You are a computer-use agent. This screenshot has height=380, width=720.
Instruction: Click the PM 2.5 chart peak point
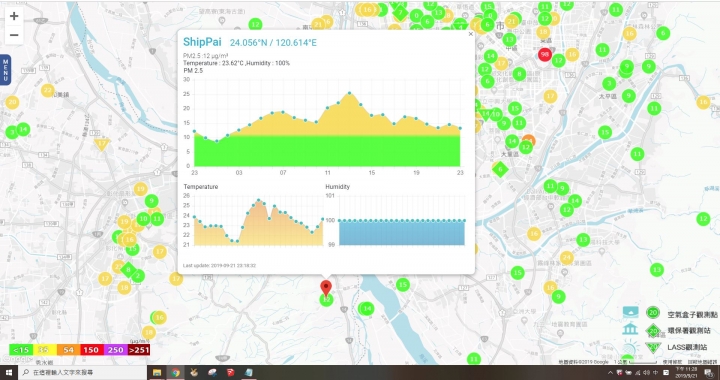click(x=349, y=93)
